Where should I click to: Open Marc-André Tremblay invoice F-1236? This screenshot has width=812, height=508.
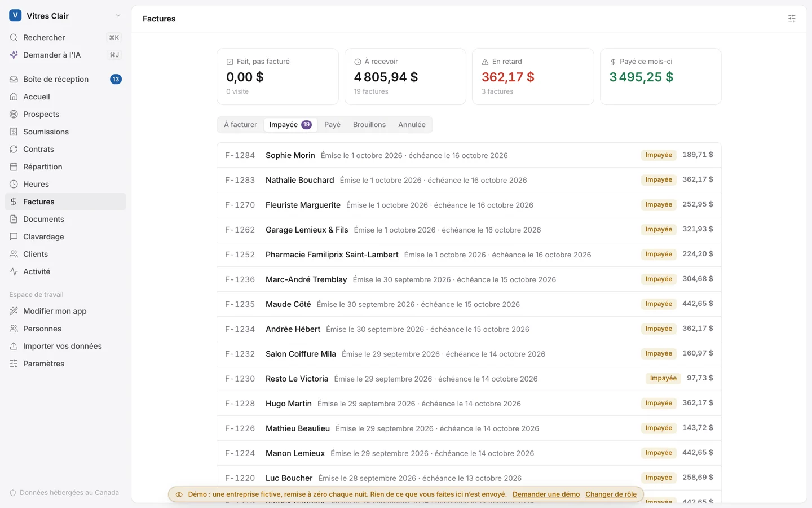tap(469, 279)
